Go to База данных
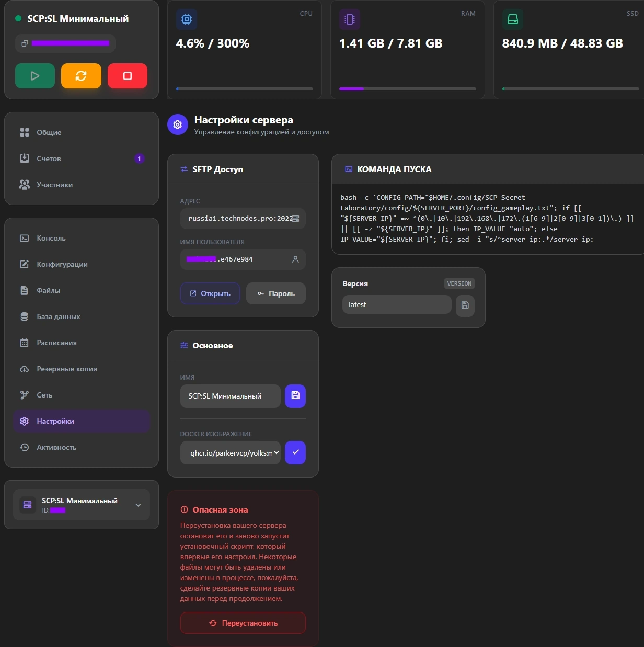The height and width of the screenshot is (647, 644). (82, 316)
